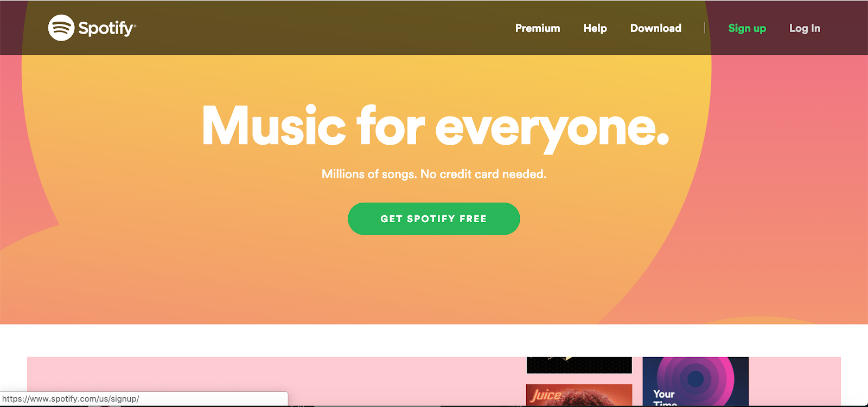Click the Millions of songs subheading
The image size is (868, 407).
tap(434, 174)
